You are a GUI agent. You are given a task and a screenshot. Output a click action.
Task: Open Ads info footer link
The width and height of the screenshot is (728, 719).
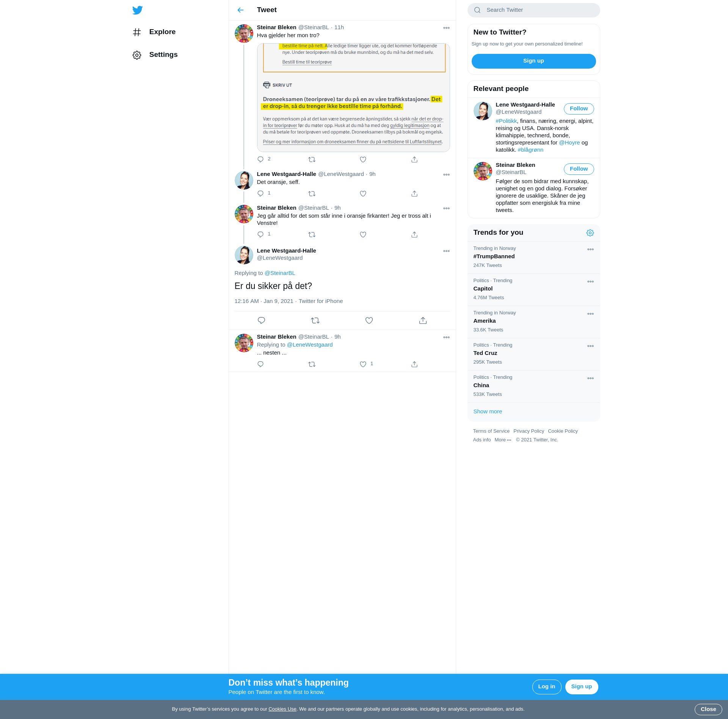pyautogui.click(x=482, y=440)
